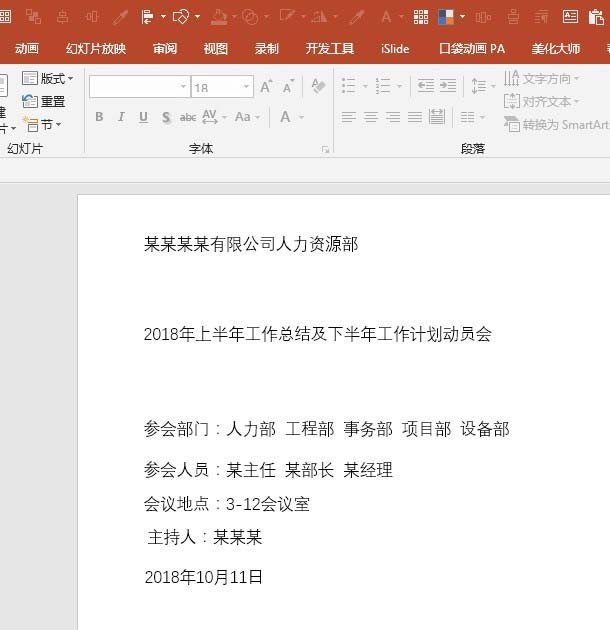The image size is (610, 630).
Task: Switch to 审阅 tab
Action: tap(165, 49)
